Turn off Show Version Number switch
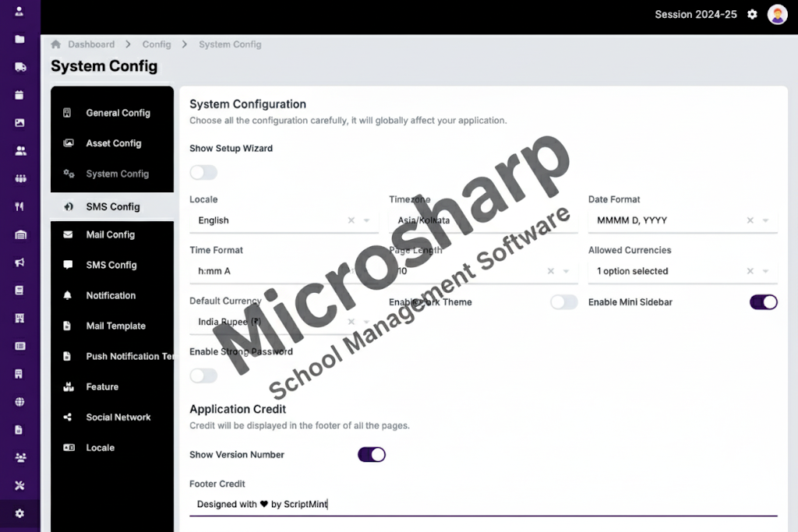The height and width of the screenshot is (532, 798). (x=372, y=455)
